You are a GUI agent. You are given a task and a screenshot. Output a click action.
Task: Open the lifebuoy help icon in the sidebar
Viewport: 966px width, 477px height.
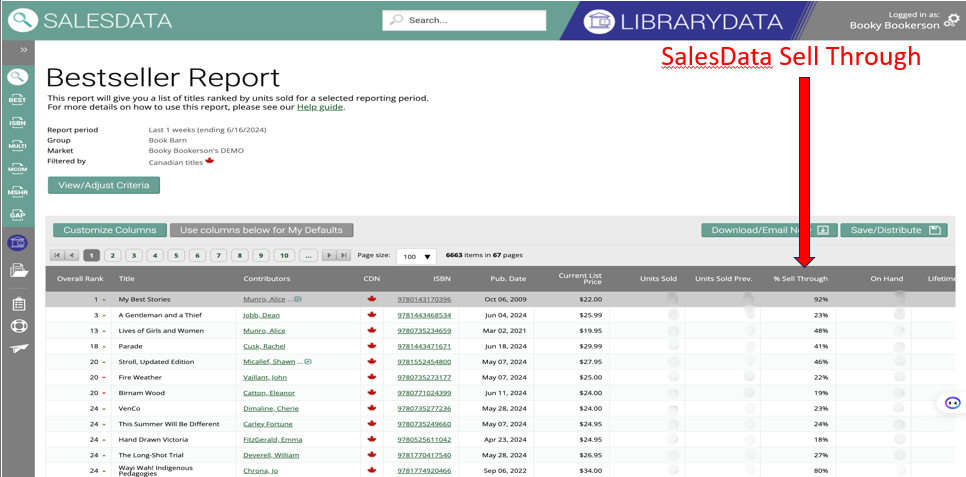[18, 326]
